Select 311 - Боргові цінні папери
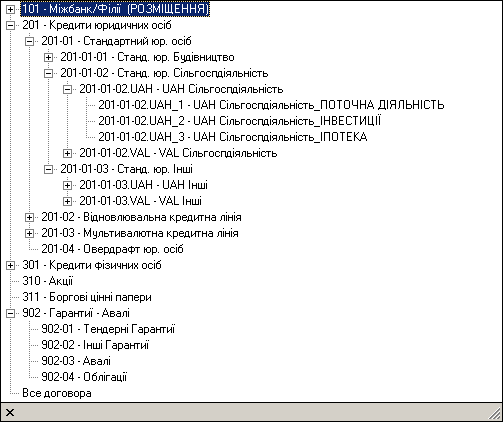 [x=87, y=297]
